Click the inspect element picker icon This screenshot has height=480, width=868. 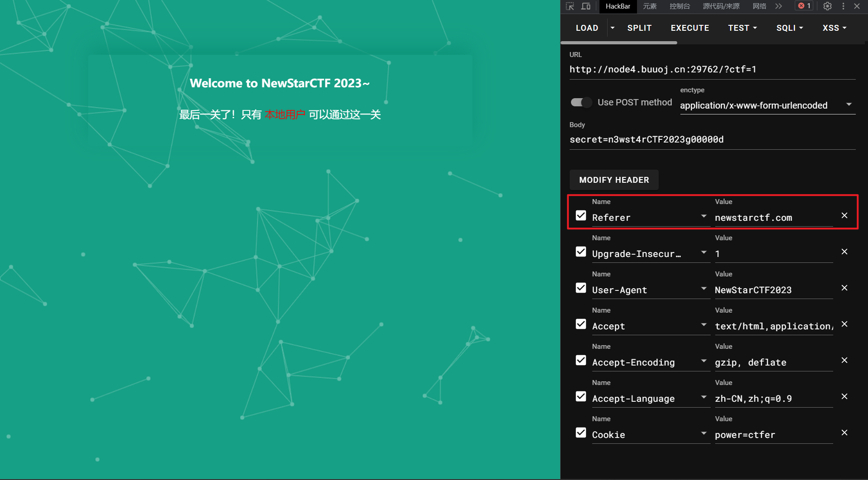[570, 6]
